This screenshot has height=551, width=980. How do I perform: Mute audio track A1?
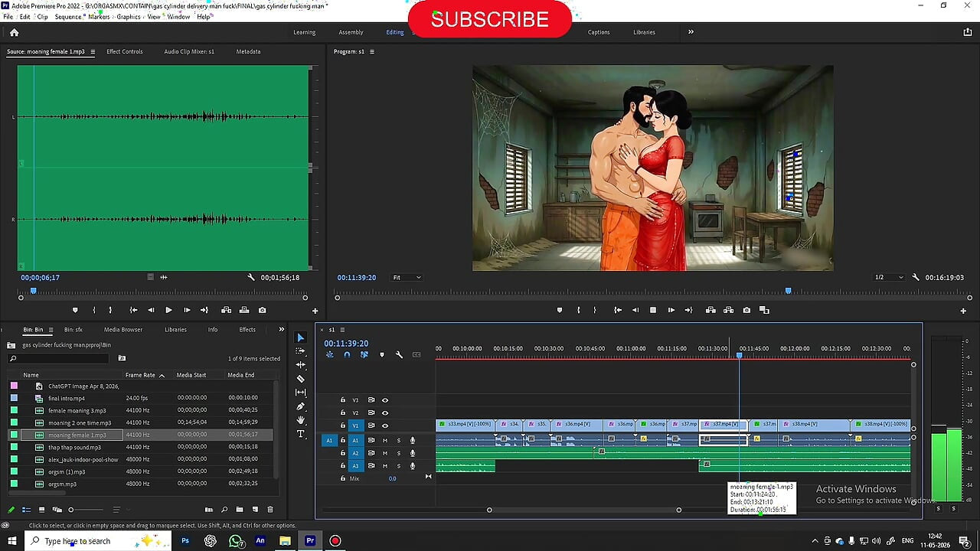pyautogui.click(x=385, y=440)
